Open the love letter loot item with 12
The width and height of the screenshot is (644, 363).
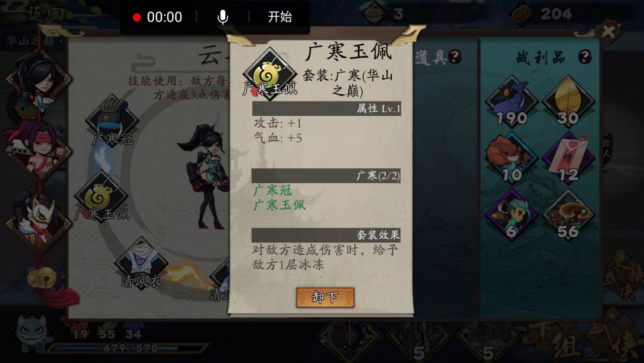coord(568,158)
